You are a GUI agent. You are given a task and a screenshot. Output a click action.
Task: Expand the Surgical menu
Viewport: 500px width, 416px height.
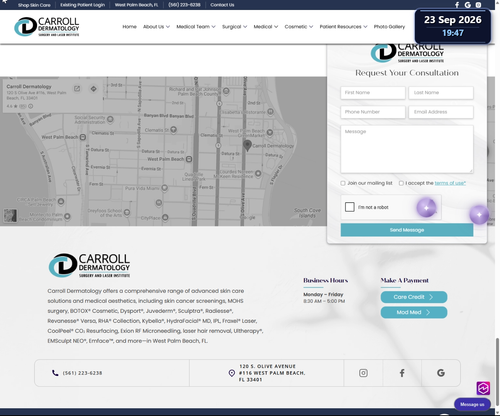235,27
